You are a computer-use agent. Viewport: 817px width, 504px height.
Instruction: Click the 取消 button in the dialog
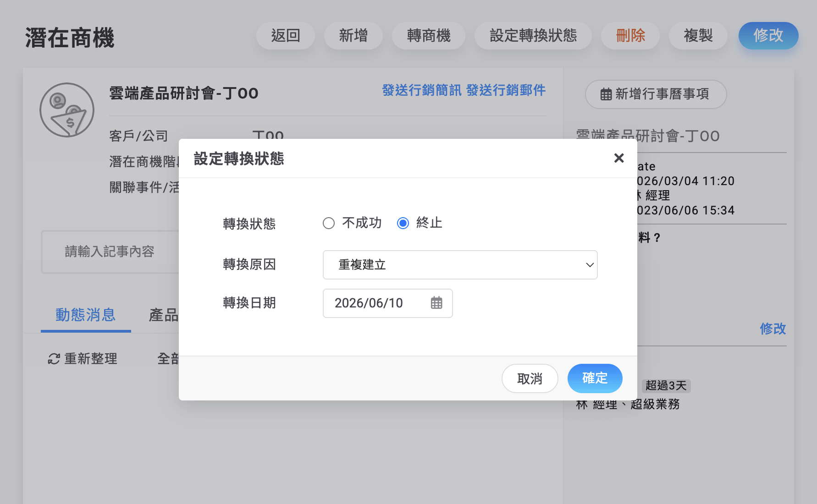[530, 378]
